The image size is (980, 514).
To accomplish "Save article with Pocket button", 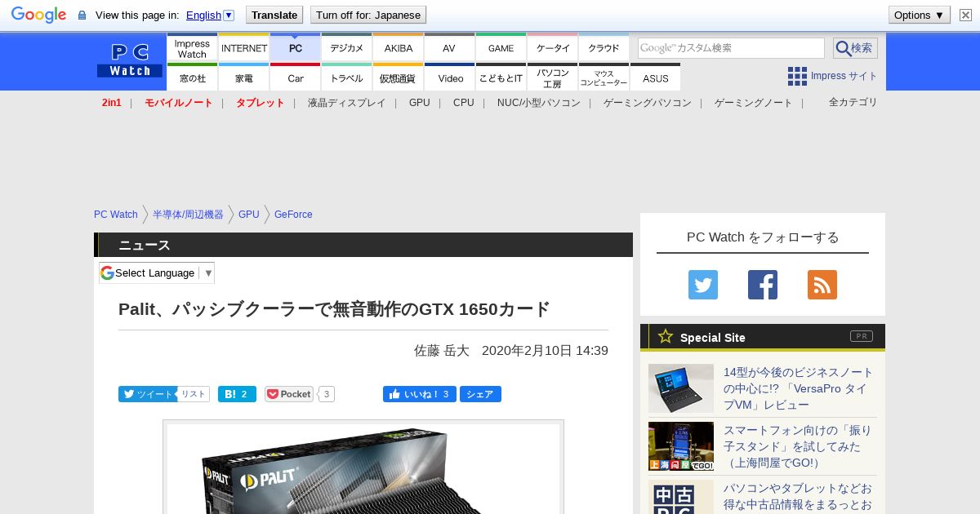I will 289,394.
